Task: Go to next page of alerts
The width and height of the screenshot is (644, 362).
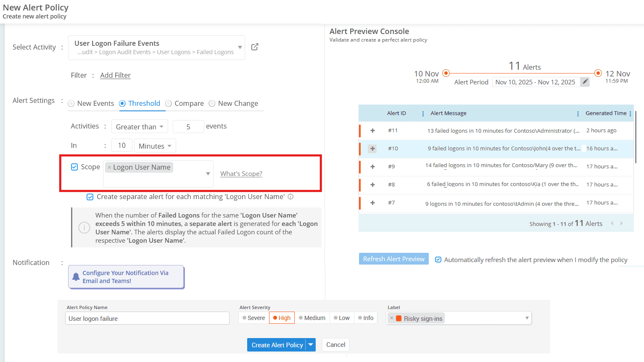Action: 621,223
